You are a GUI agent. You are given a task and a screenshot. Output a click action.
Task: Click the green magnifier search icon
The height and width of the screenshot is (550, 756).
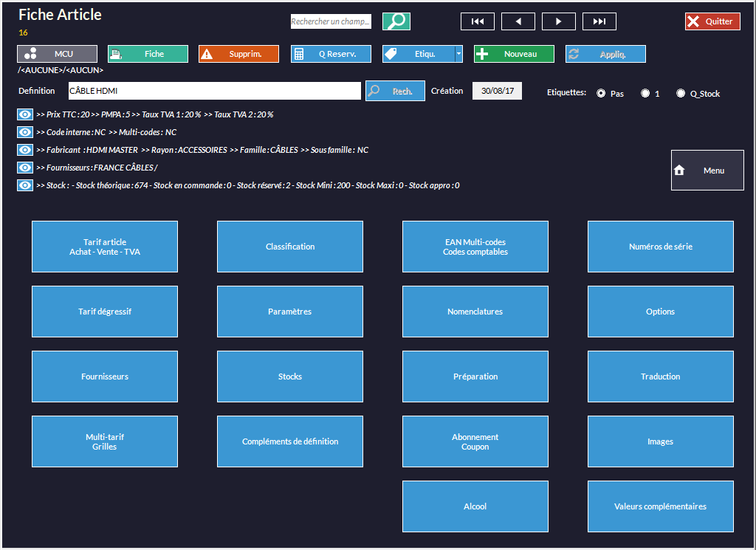[396, 21]
